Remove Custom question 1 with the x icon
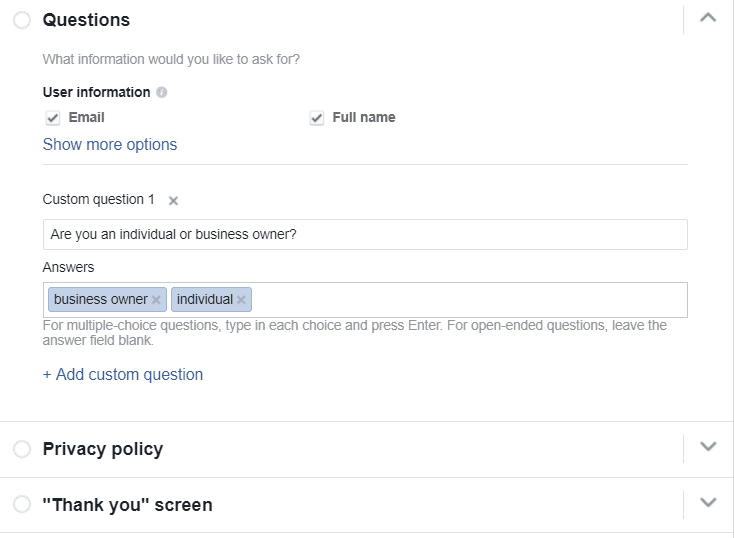The image size is (734, 538). (173, 200)
